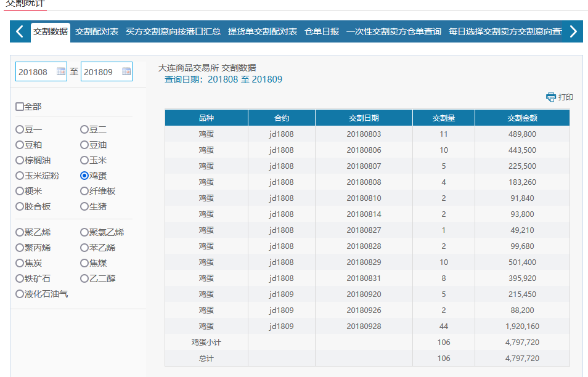Switch to the 交割配对表 tab
The height and width of the screenshot is (377, 588).
(x=97, y=31)
